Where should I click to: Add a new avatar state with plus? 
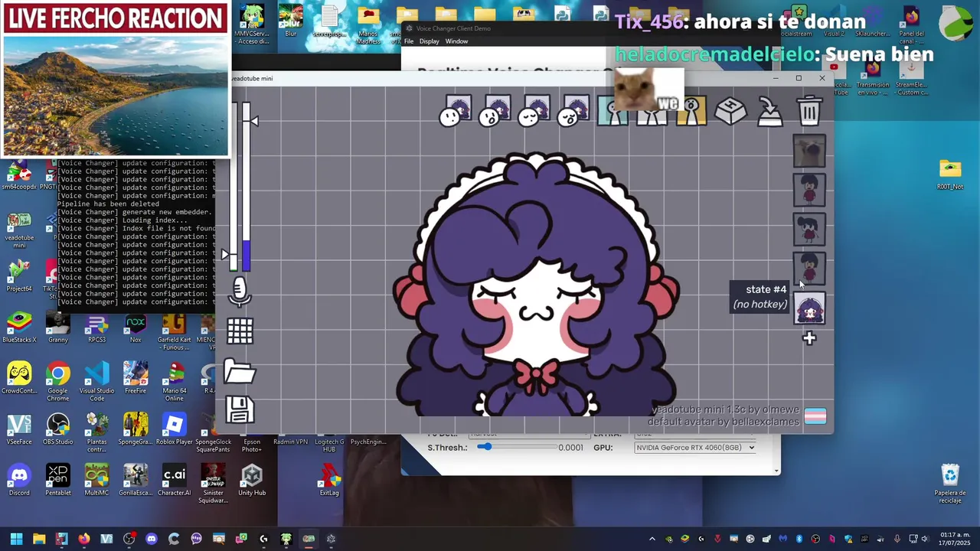pos(809,338)
